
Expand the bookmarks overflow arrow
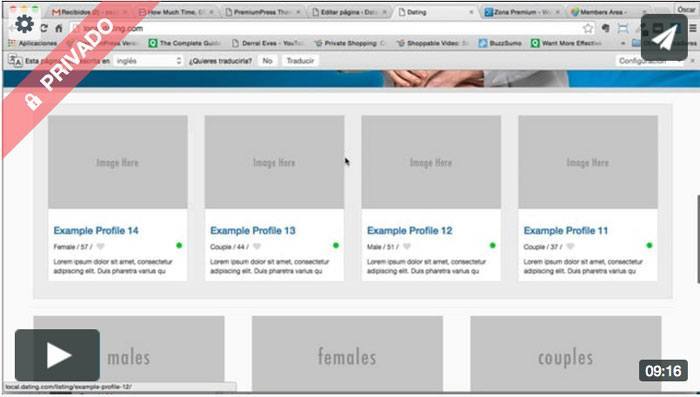623,44
